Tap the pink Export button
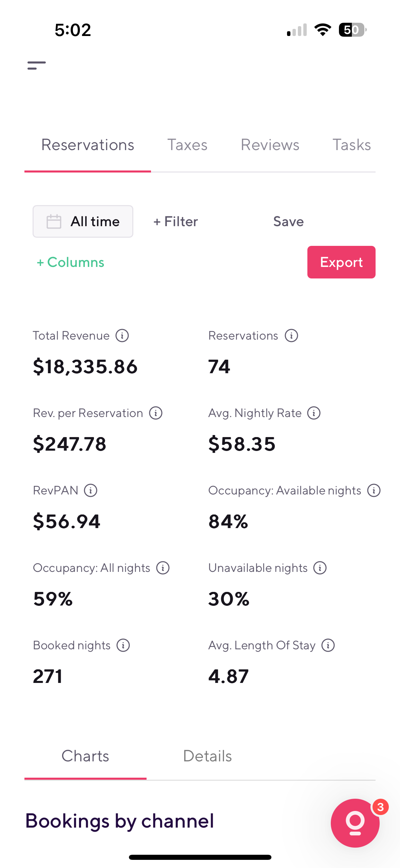Image resolution: width=400 pixels, height=868 pixels. click(x=341, y=262)
